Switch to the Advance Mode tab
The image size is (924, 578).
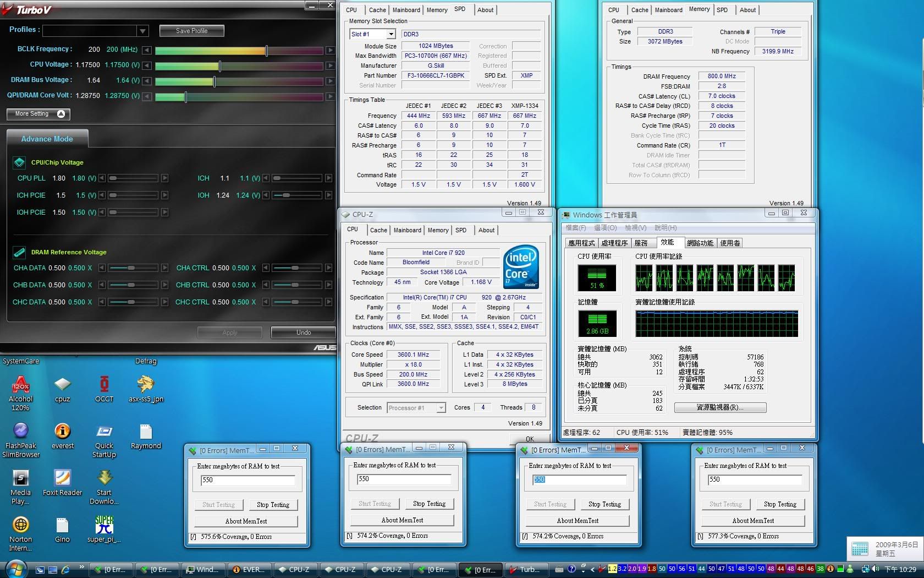point(47,139)
